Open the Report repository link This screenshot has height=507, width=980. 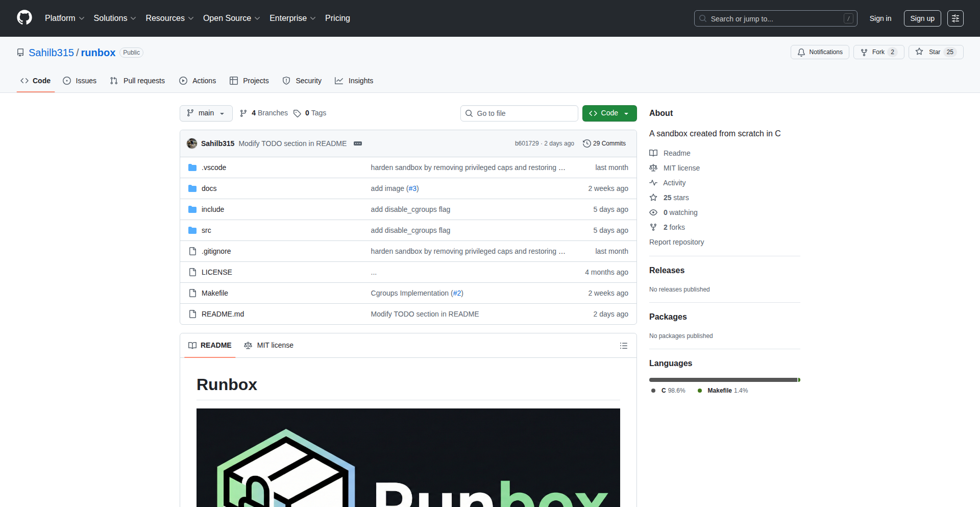click(676, 242)
